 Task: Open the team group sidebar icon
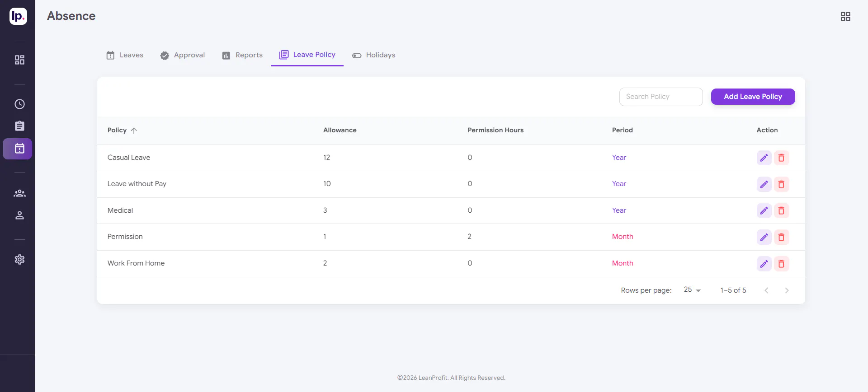click(x=19, y=193)
